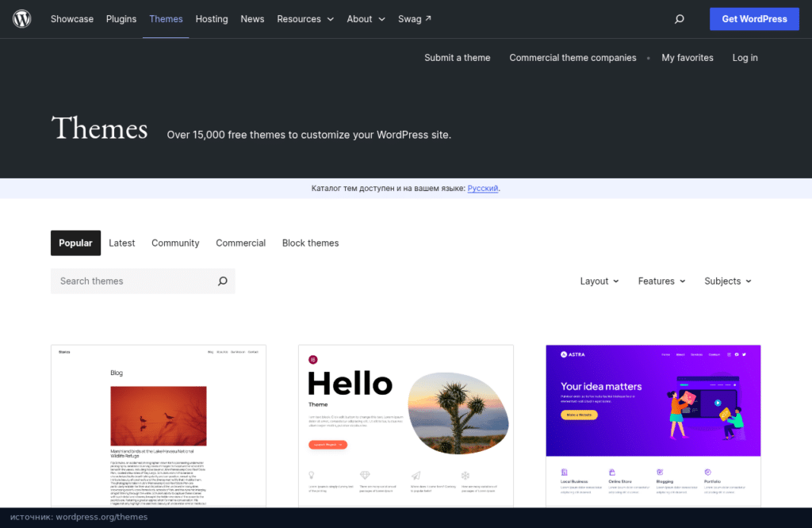812x528 pixels.
Task: Open the blog theme thumbnail with red bird photo
Action: pyautogui.click(x=159, y=426)
